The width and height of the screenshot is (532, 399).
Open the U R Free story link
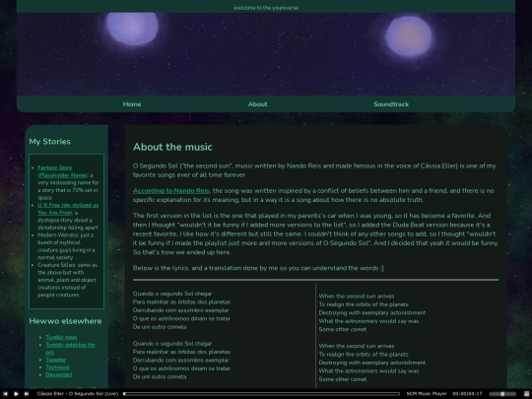[68, 209]
